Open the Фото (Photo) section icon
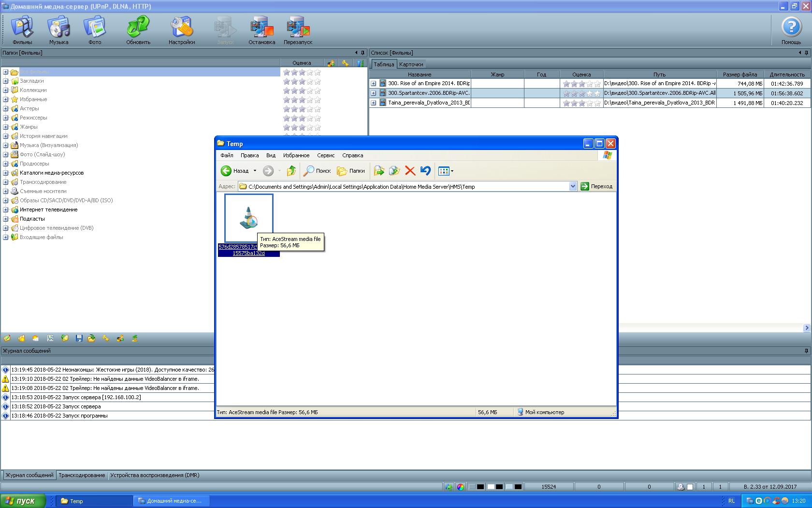This screenshot has width=812, height=508. coord(95,29)
